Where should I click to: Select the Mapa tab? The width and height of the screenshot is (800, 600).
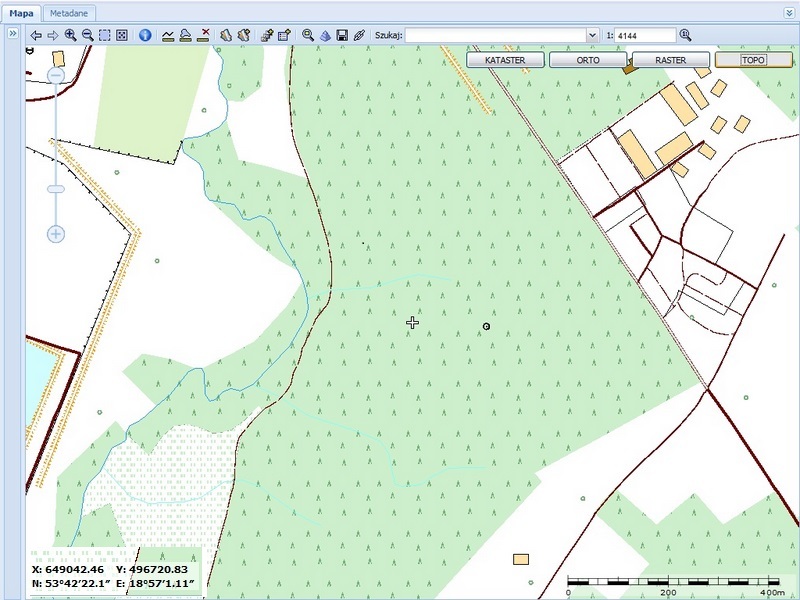click(21, 13)
